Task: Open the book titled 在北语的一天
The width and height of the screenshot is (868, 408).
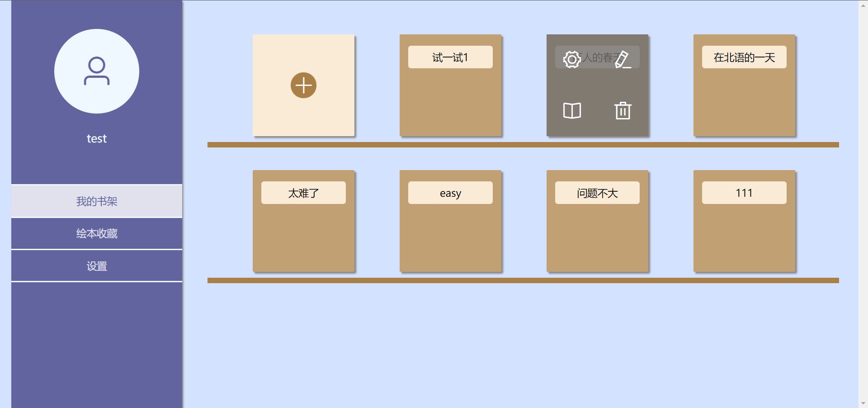Action: point(744,85)
